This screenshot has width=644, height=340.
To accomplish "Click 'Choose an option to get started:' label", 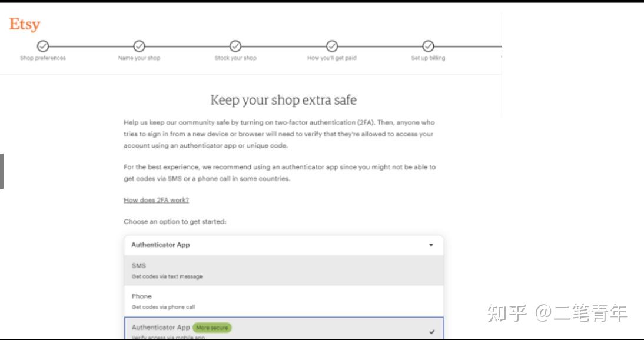I will 175,222.
